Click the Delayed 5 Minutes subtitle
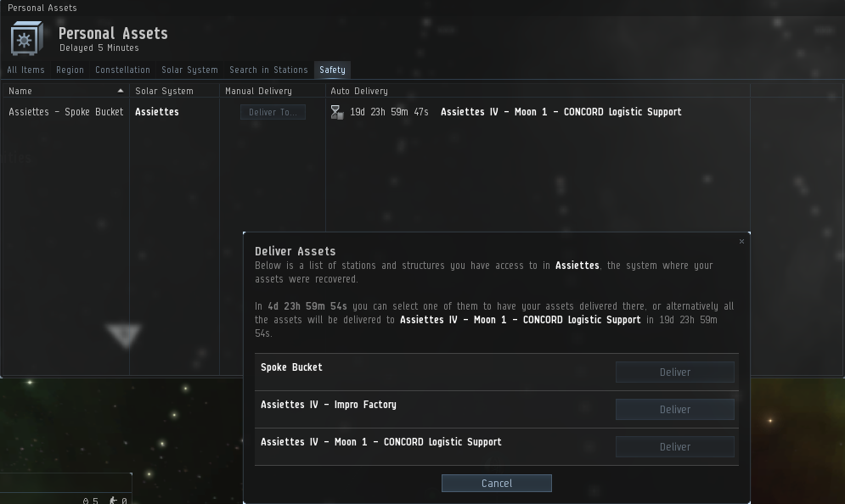The height and width of the screenshot is (504, 845). 99,48
